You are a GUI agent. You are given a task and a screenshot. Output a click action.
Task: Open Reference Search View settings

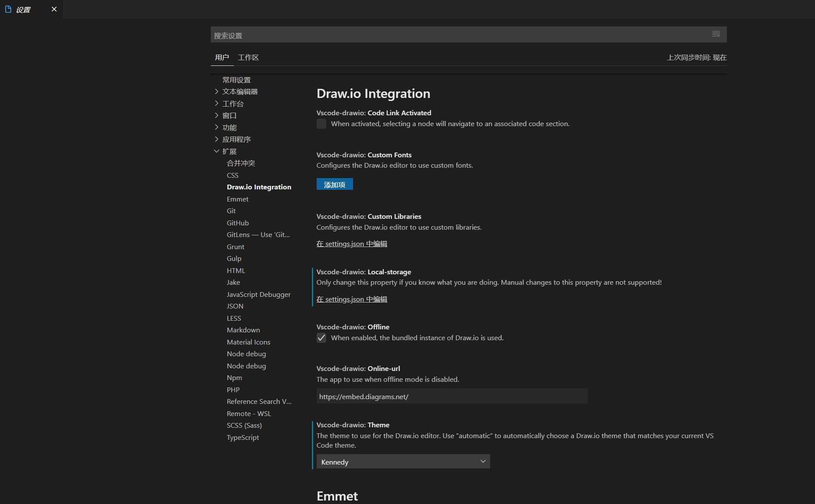259,401
